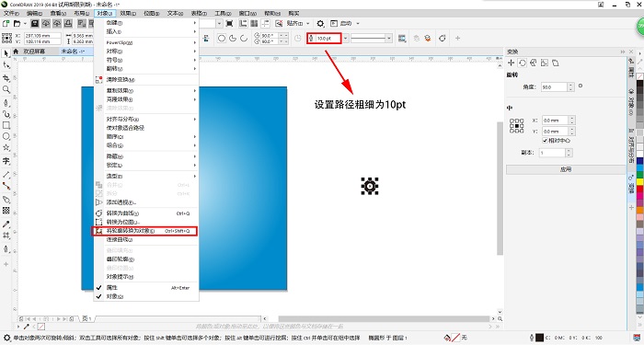This screenshot has height=345, width=644.
Task: Expand the PowerClip submenu
Action: coord(146,42)
